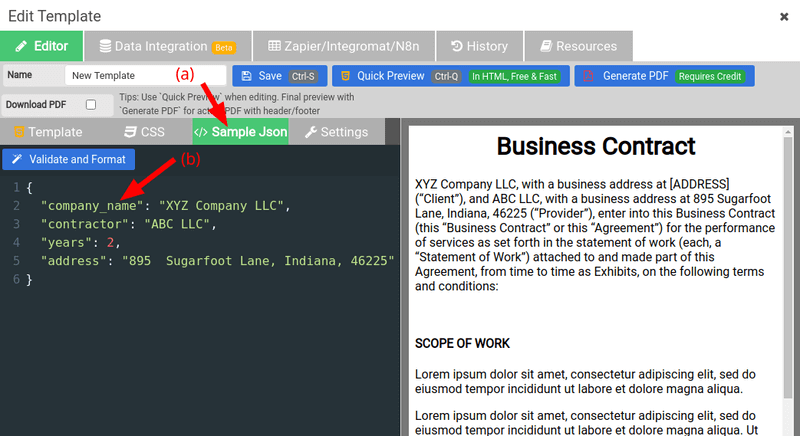
Task: Click the "address" key in JSON
Action: pos(73,261)
